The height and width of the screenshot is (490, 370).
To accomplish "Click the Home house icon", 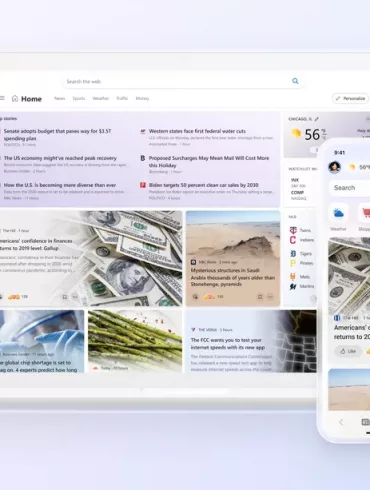I will click(15, 98).
